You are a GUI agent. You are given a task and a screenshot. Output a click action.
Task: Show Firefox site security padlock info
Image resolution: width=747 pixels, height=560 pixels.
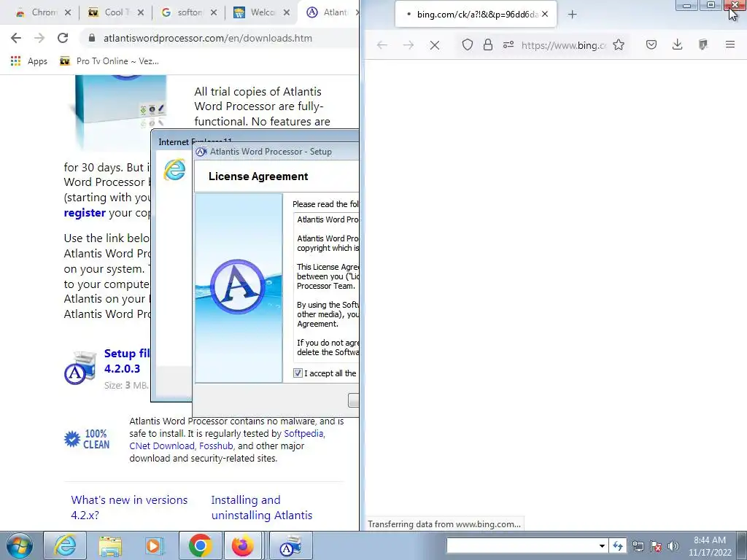pyautogui.click(x=488, y=44)
